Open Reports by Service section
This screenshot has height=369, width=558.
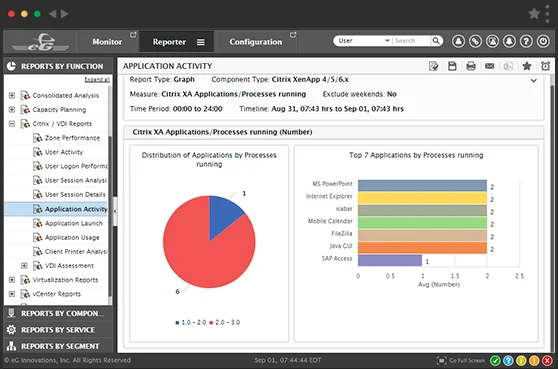(58, 330)
